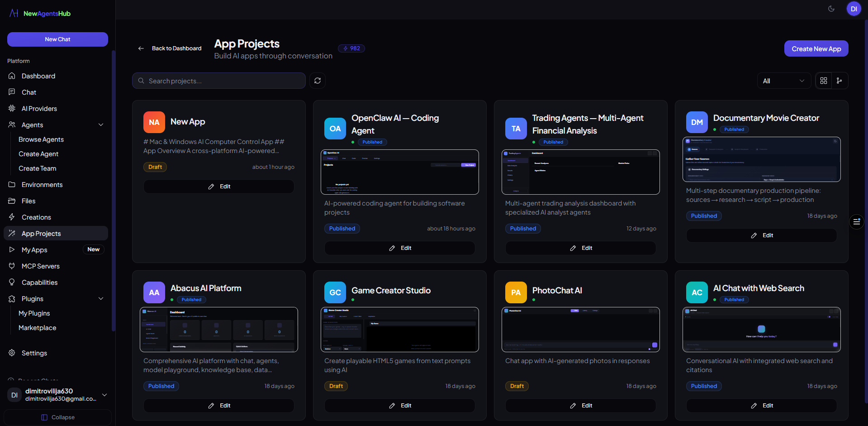Click the New Chat button
Viewport: 868px width, 426px height.
(x=57, y=39)
